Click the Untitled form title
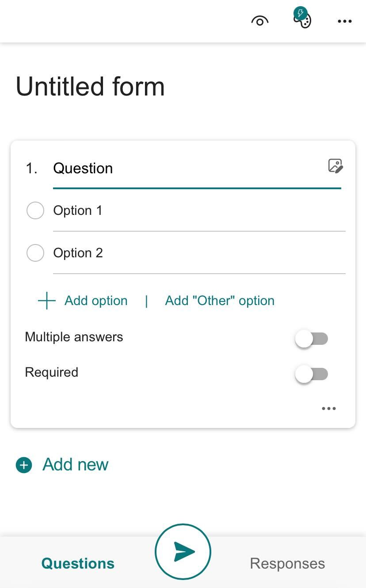366x588 pixels. pyautogui.click(x=90, y=86)
